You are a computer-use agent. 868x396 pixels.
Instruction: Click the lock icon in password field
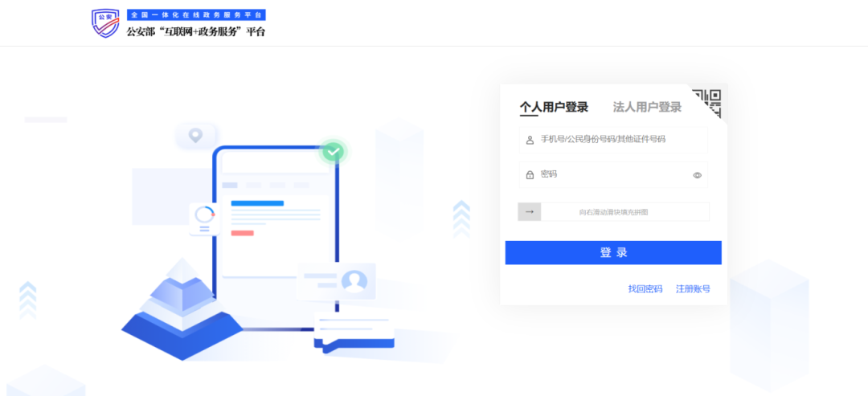point(530,175)
